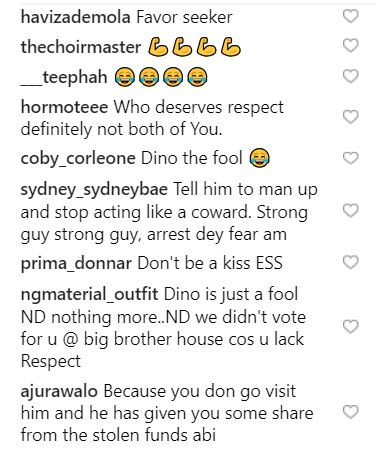The height and width of the screenshot is (452, 376).
Task: Visit thechoirmaster's profile
Action: 81,47
